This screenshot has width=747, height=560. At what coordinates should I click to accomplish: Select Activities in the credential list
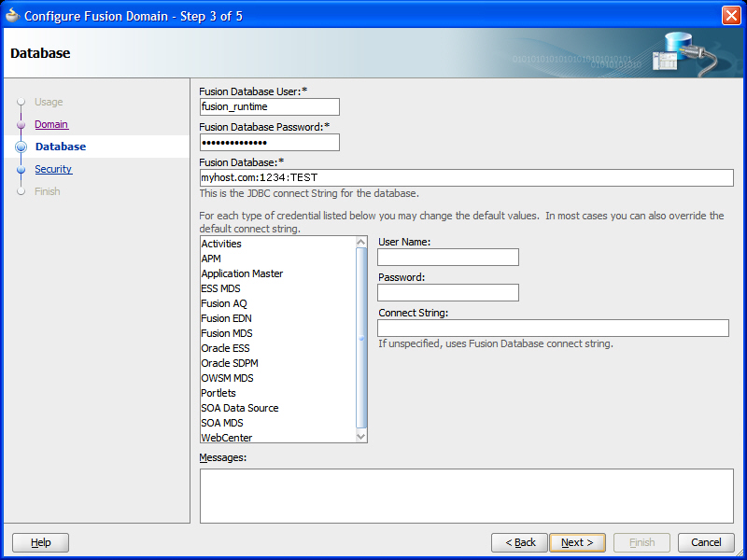point(278,244)
